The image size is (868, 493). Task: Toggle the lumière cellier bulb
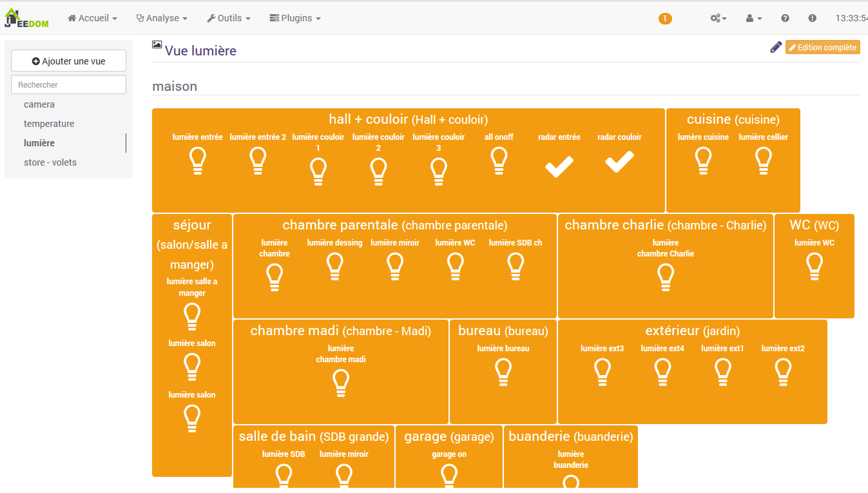(764, 160)
